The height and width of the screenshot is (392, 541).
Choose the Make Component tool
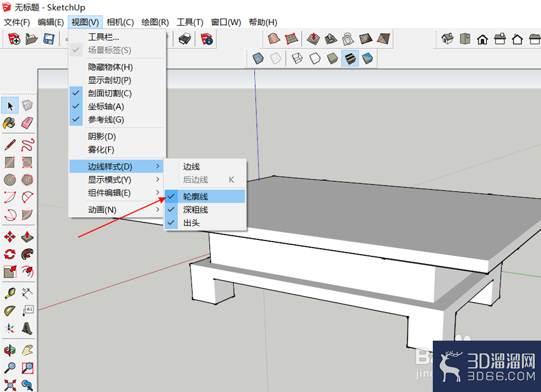(27, 105)
